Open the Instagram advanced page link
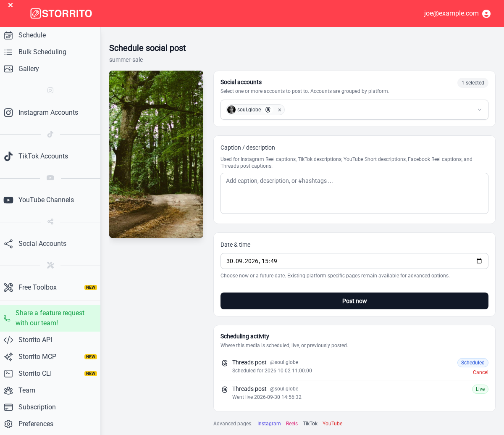Image resolution: width=504 pixels, height=435 pixels. (x=269, y=424)
